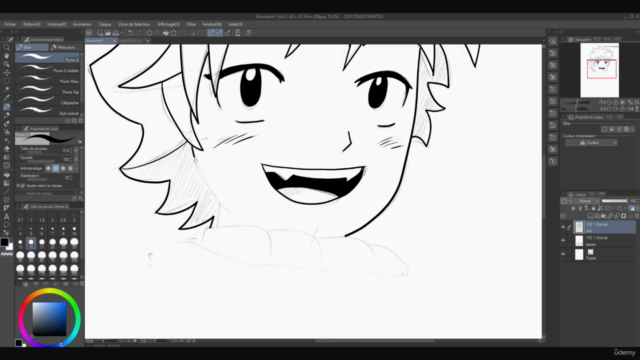Open the Normal blending mode dropdown

[588, 201]
